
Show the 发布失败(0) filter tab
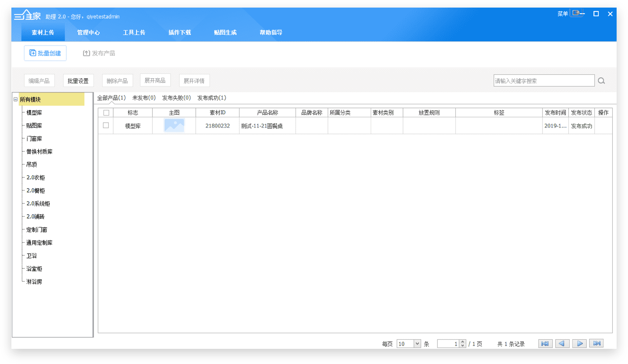176,98
